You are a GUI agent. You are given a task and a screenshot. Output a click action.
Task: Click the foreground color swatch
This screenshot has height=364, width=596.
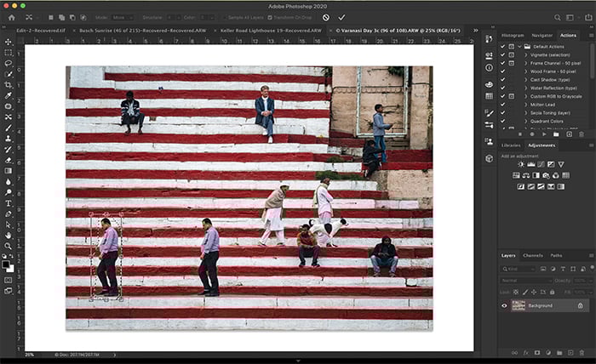[x=5, y=264]
